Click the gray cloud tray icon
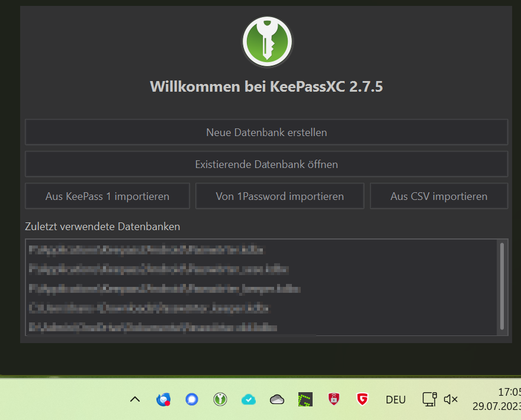Viewport: 521px width, 420px height. point(277,399)
